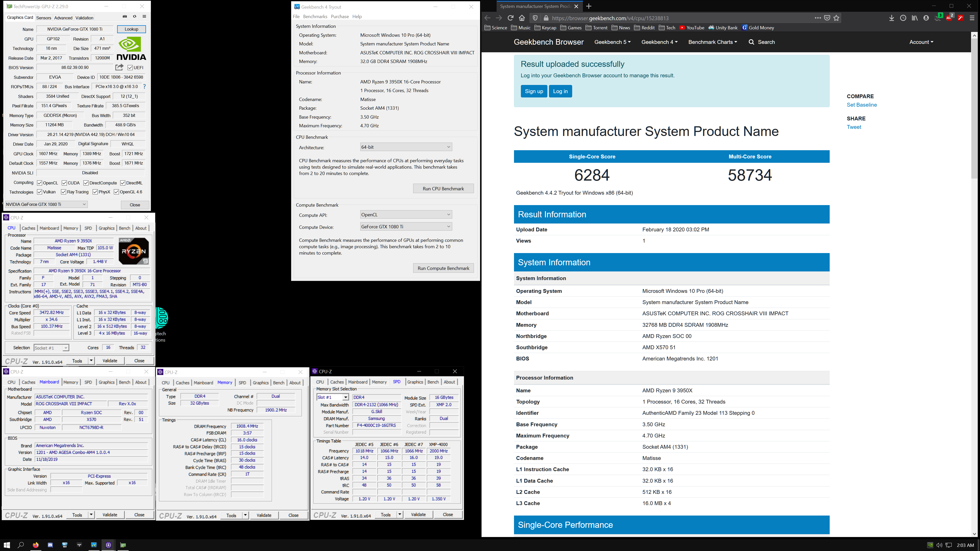
Task: Open GPU-Z hamburger menu
Action: [x=144, y=17]
